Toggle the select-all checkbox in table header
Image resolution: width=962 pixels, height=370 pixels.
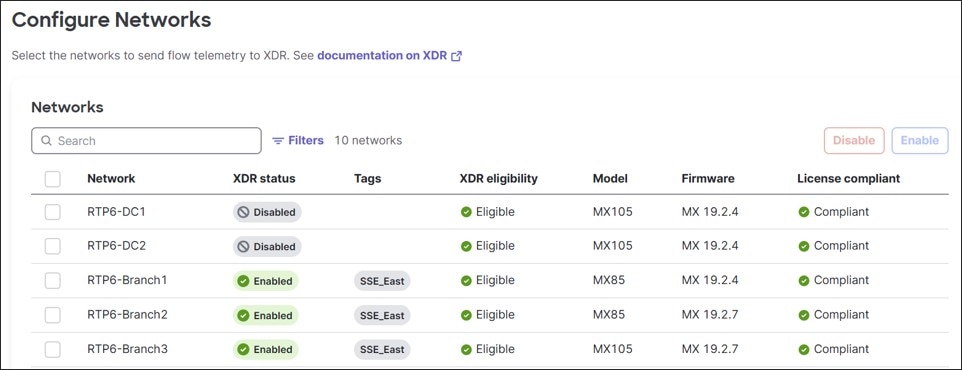53,179
